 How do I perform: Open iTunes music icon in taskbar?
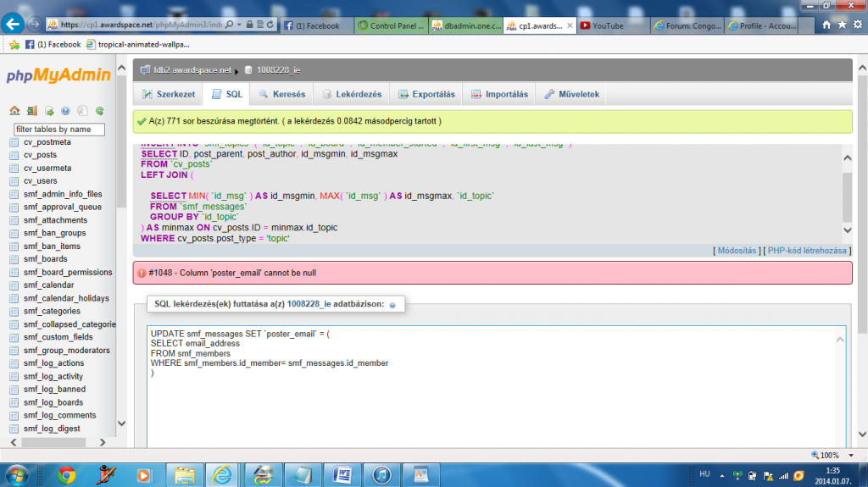tap(381, 475)
